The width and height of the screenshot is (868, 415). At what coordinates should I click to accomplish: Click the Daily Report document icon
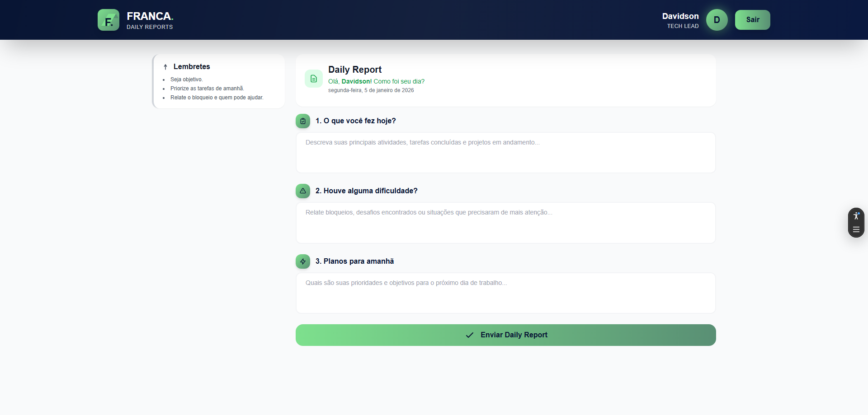click(x=313, y=79)
